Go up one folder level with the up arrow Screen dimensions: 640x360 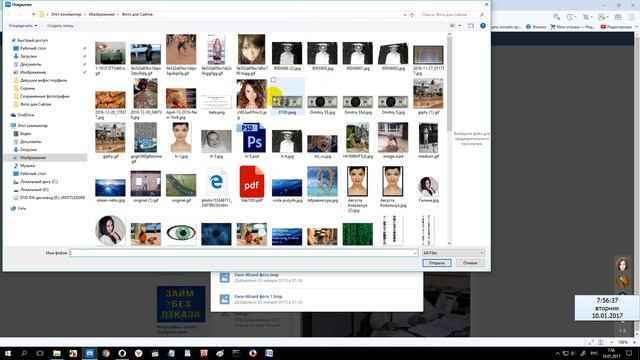click(33, 14)
